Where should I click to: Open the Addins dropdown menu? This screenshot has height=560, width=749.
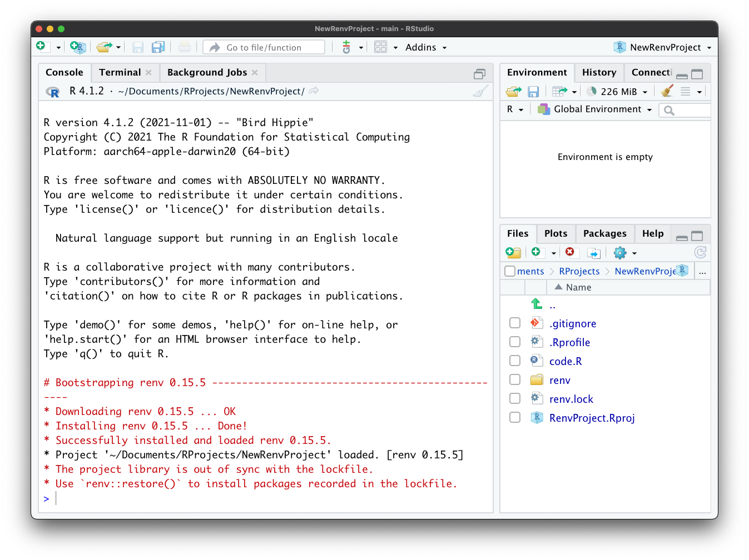(426, 47)
